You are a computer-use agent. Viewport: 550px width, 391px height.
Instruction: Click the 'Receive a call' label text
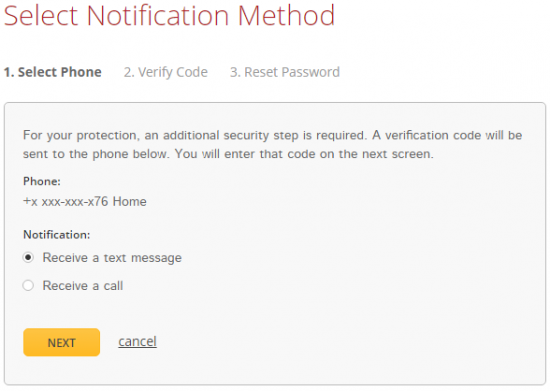coord(83,286)
